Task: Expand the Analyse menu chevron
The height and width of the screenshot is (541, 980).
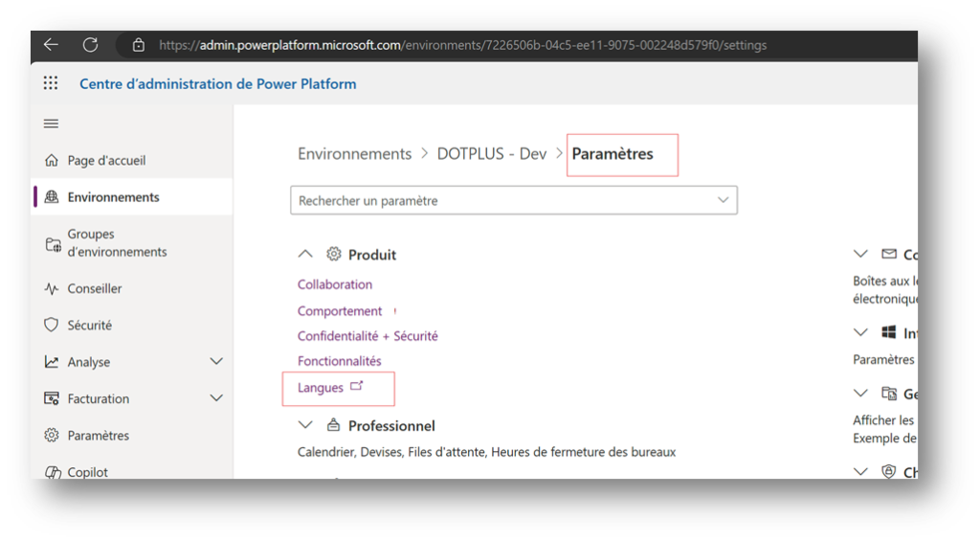Action: tap(216, 362)
